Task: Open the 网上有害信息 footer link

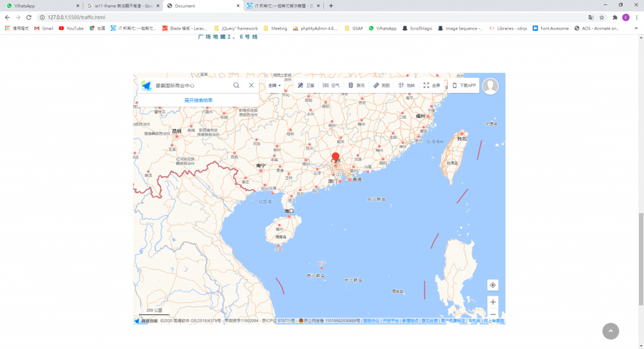Action: [494, 321]
